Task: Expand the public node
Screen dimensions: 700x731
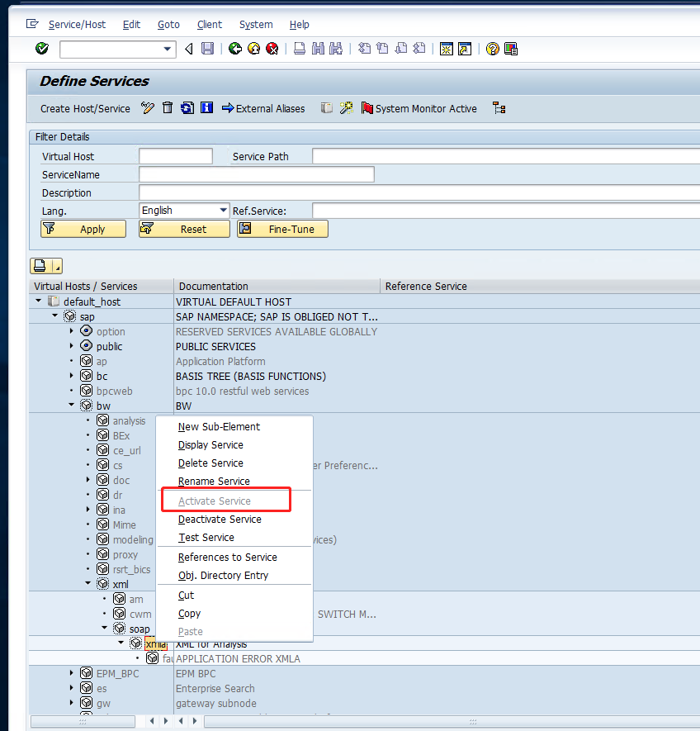Action: (x=71, y=346)
